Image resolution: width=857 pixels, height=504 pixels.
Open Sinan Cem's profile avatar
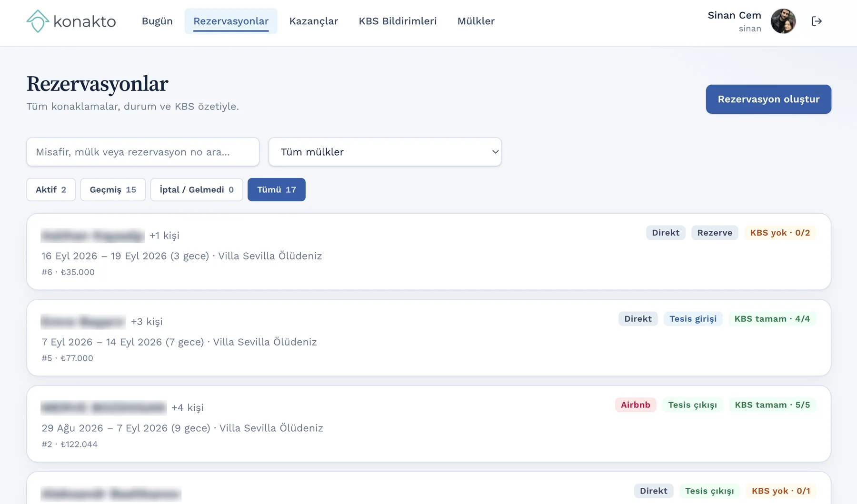783,21
